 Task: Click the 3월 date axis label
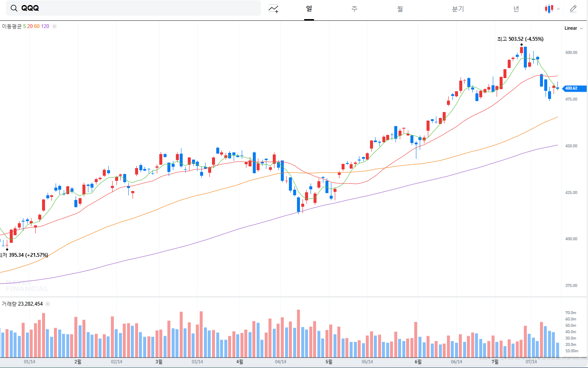159,362
